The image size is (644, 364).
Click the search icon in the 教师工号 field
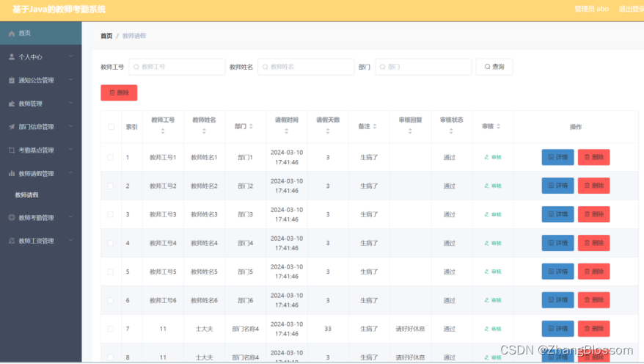[x=136, y=67]
